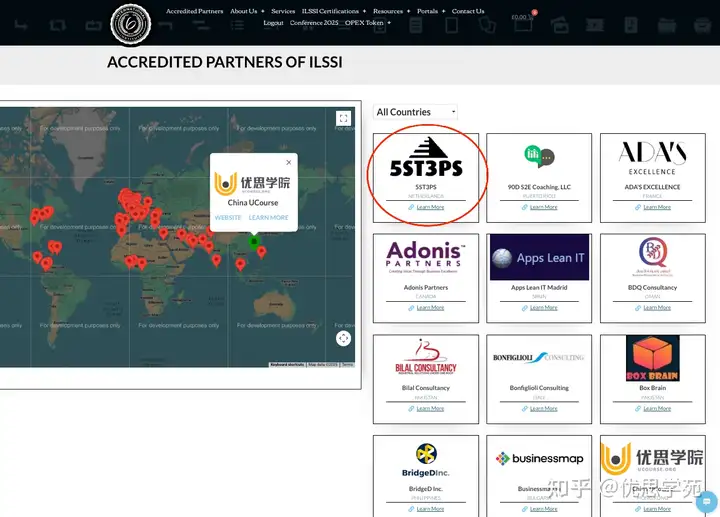Click the ADA'S Excellence logo

coord(652,158)
